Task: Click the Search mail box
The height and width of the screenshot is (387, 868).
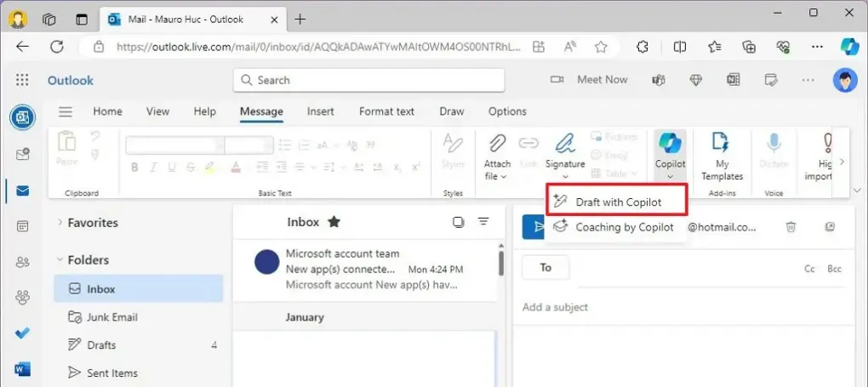Action: pyautogui.click(x=368, y=80)
